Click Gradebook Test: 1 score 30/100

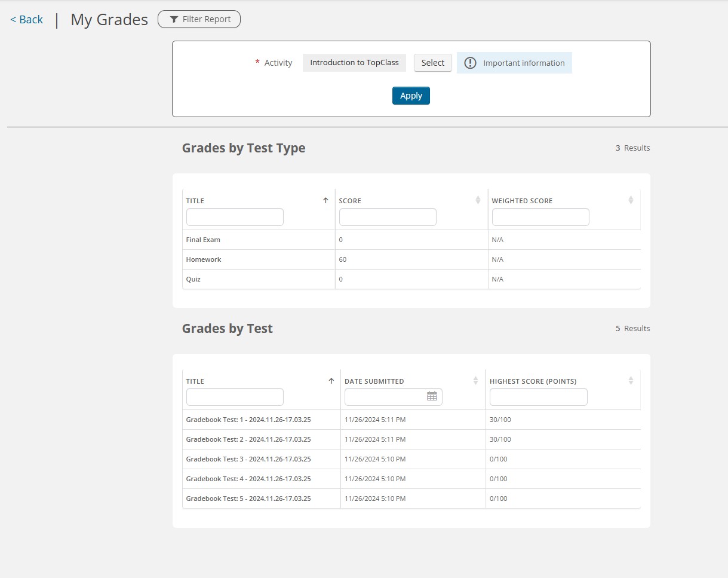500,420
